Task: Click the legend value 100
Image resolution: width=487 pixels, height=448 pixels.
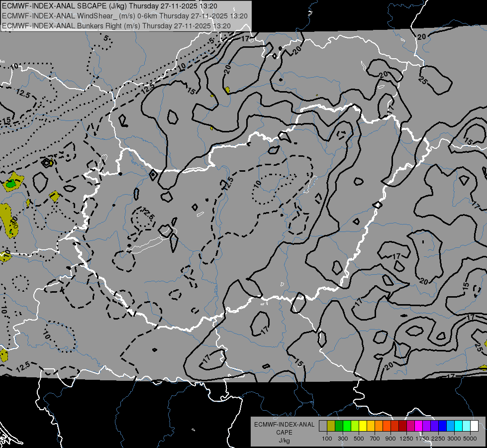Action: [x=327, y=439]
